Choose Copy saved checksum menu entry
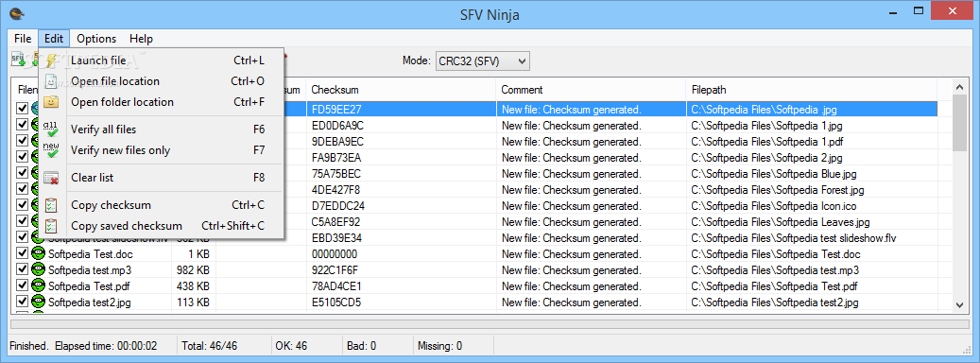Screen dimensions: 980x363 (x=162, y=226)
